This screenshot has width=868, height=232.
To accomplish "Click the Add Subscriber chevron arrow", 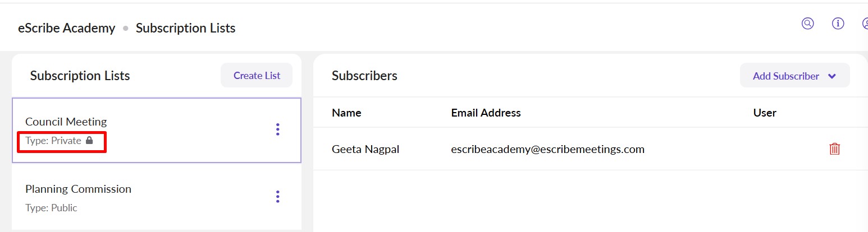I will coord(832,76).
